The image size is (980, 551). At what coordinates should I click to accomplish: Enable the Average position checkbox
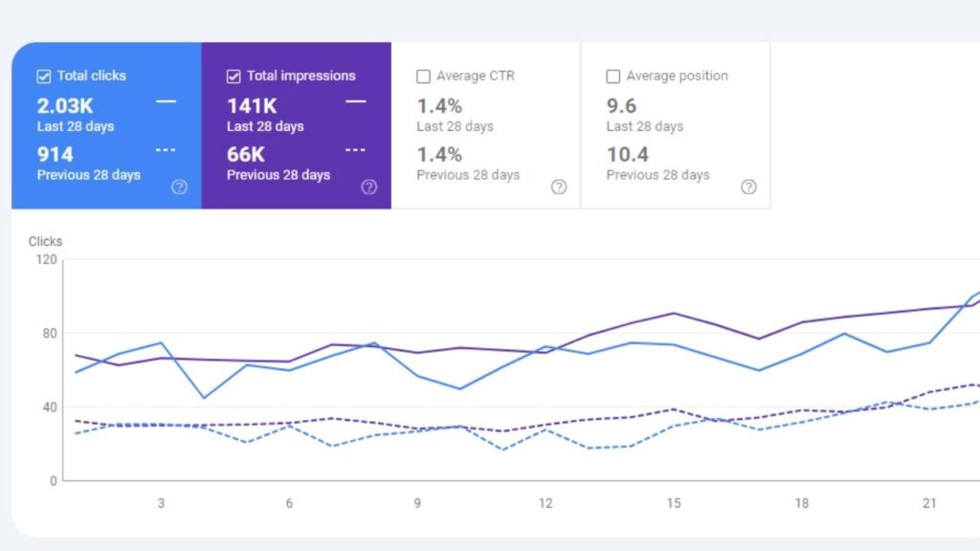point(613,77)
